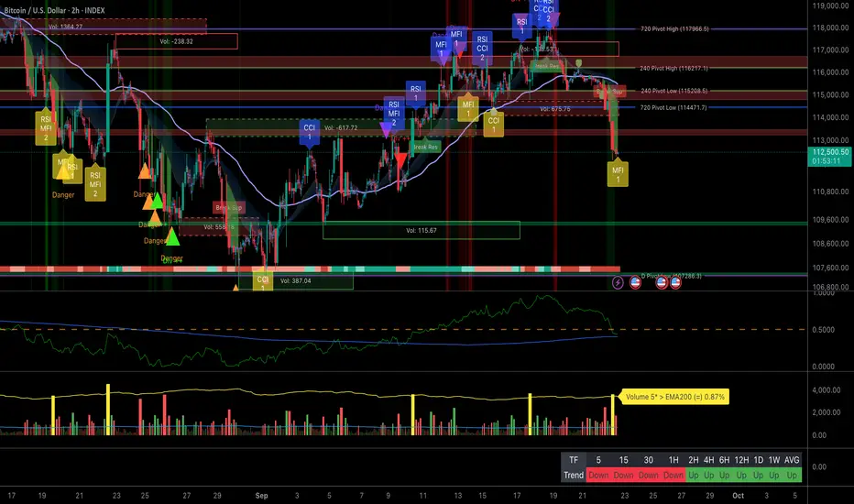Image resolution: width=854 pixels, height=504 pixels.
Task: Click the 1W column header
Action: pyautogui.click(x=774, y=460)
